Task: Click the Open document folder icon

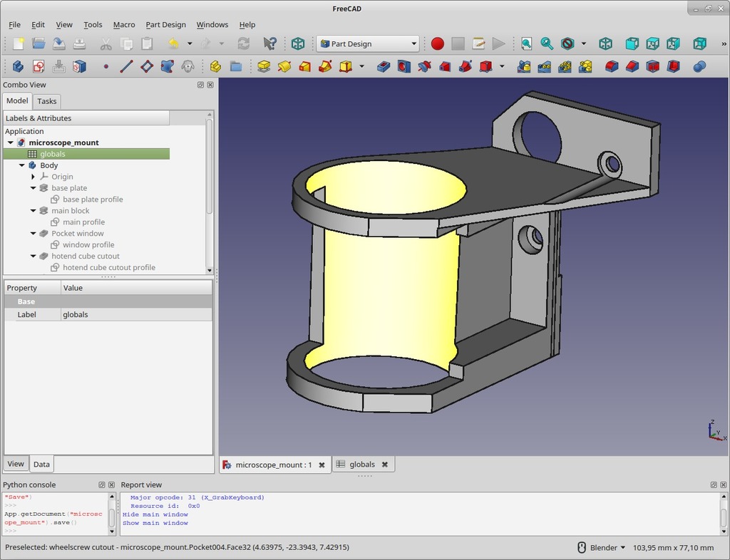Action: [38, 43]
